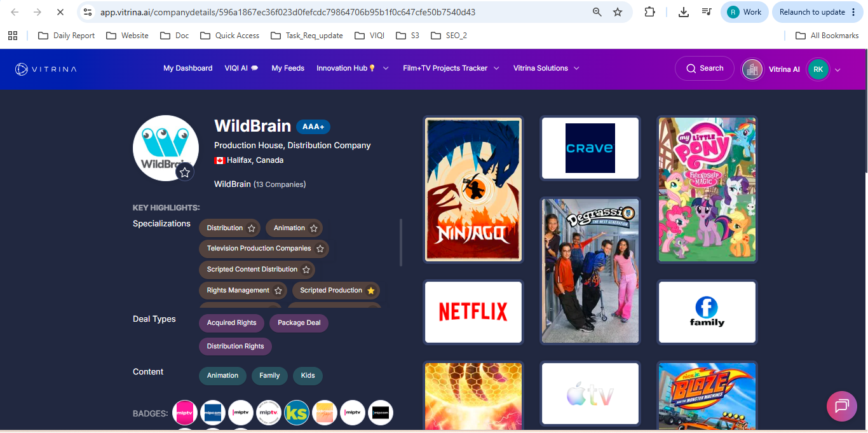Screen dimensions: 868x433
Task: Open the 13 Companies link
Action: (280, 184)
